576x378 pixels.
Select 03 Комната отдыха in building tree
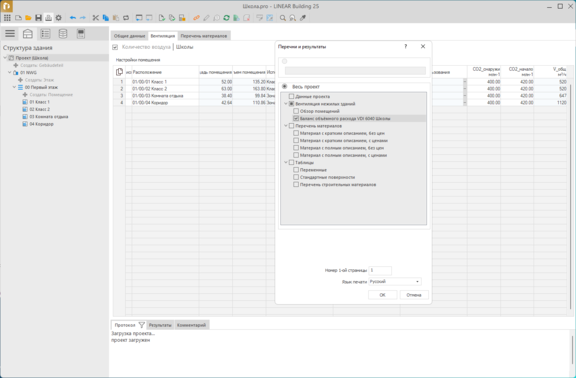point(49,117)
